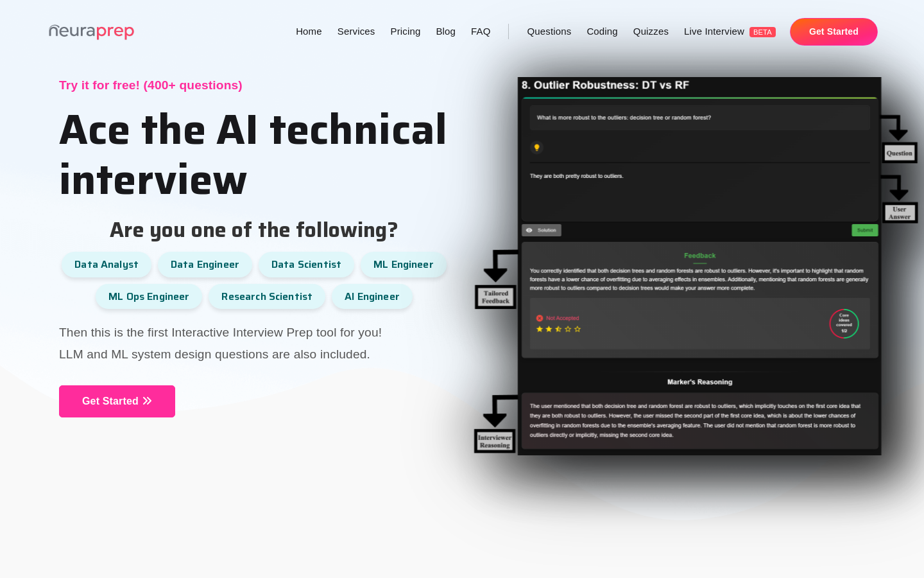Select the Data Engineer chip
Viewport: 924px width, 578px height.
tap(205, 265)
